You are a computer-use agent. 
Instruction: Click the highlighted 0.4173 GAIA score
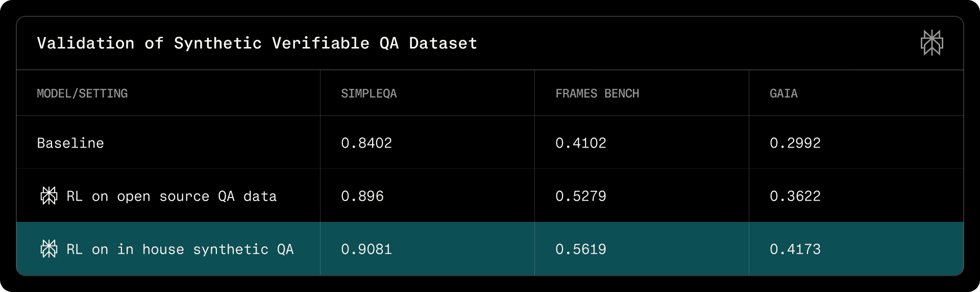click(x=795, y=249)
